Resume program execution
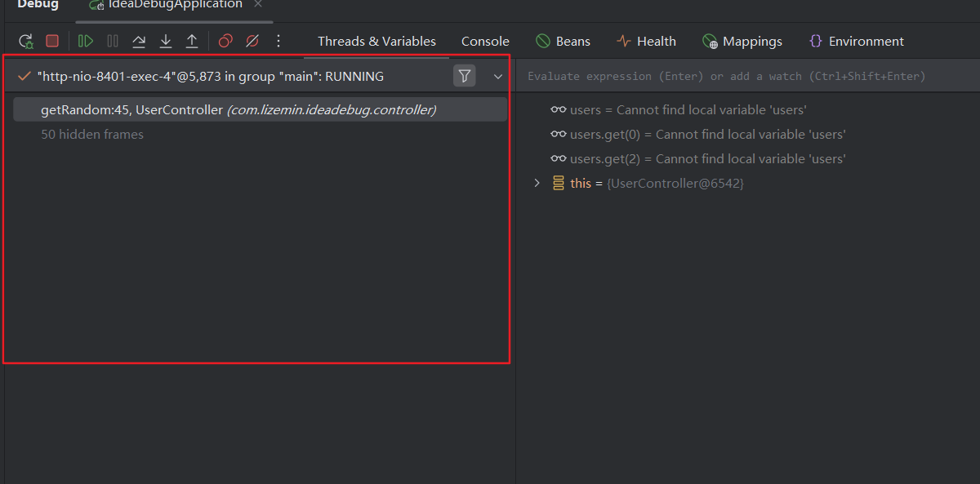The image size is (980, 484). 86,41
